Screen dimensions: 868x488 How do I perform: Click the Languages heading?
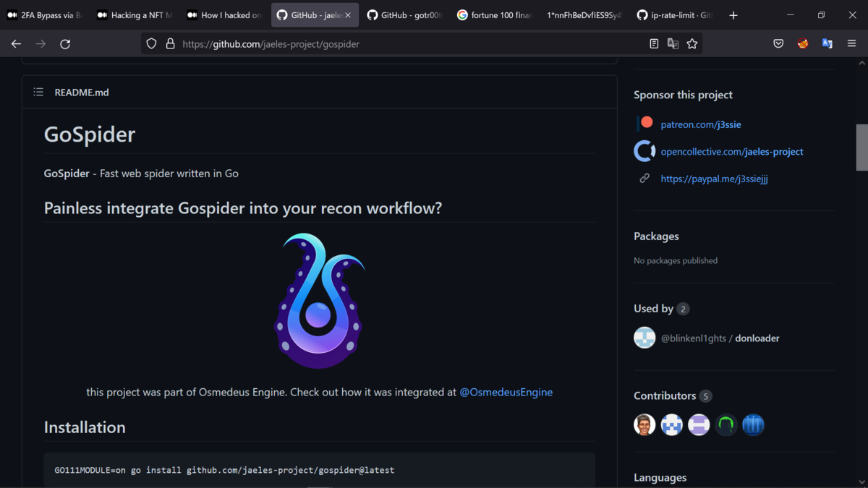[x=660, y=478]
